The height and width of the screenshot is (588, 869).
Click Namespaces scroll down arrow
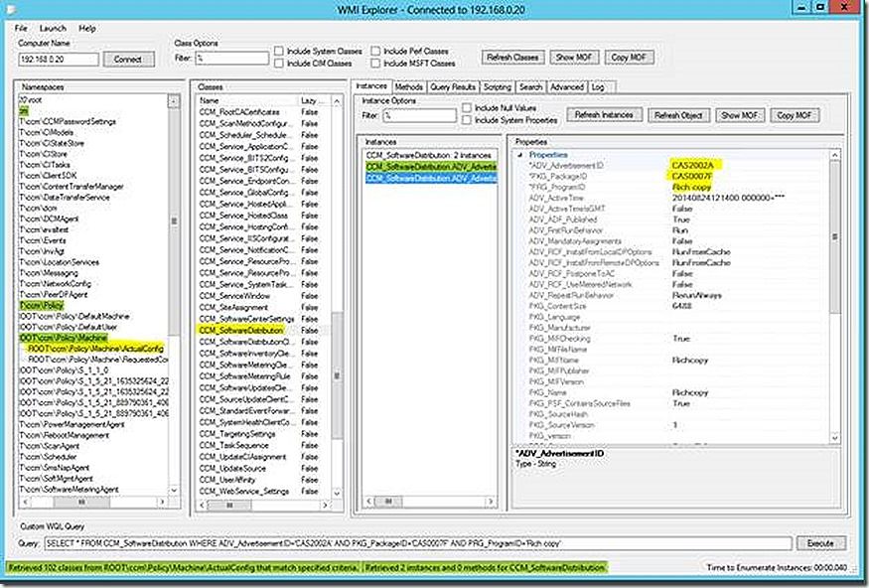click(174, 490)
